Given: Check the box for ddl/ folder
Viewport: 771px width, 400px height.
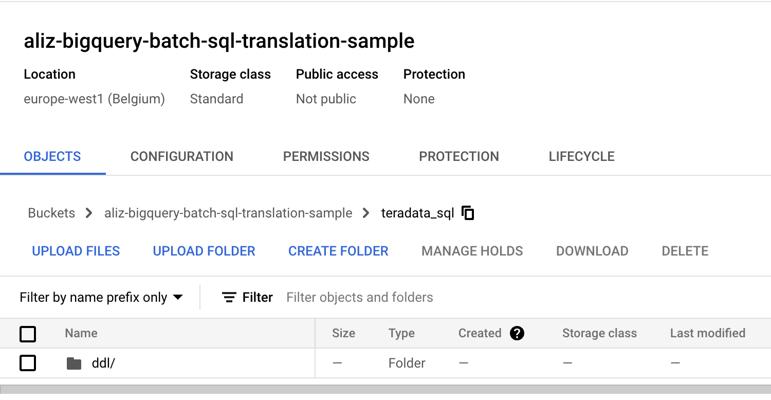Looking at the screenshot, I should click(28, 363).
